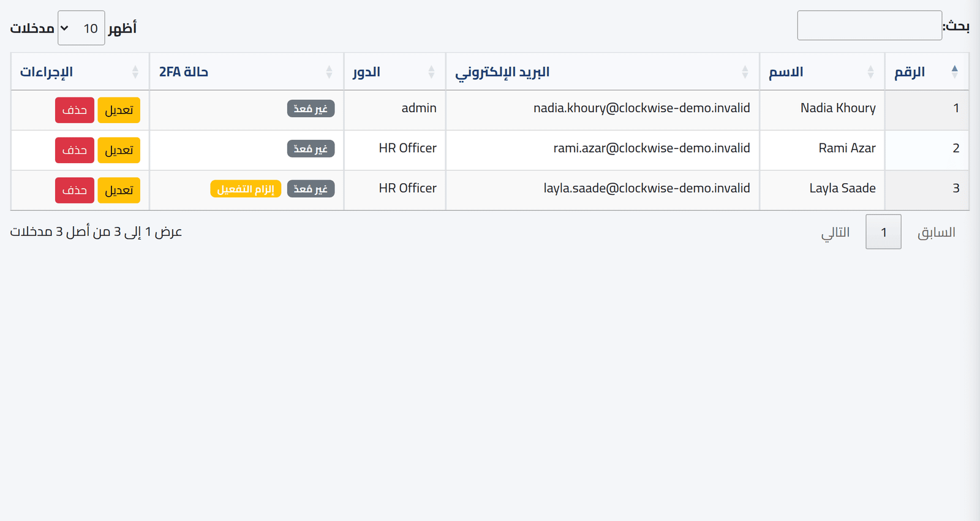Click the الاسم column header text
980x521 pixels.
(x=786, y=72)
